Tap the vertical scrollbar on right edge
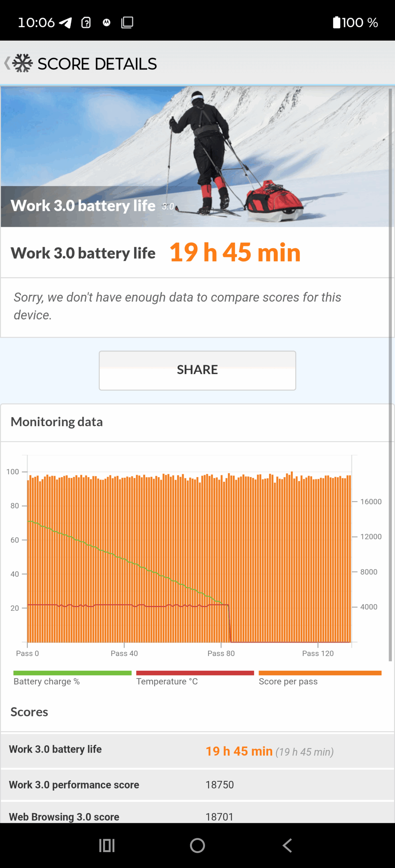This screenshot has width=395, height=868. click(390, 373)
